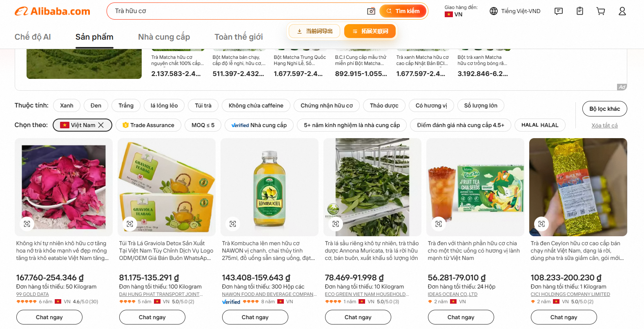644x329 pixels.
Task: Expand Bộ lọc khác filters
Action: point(604,109)
